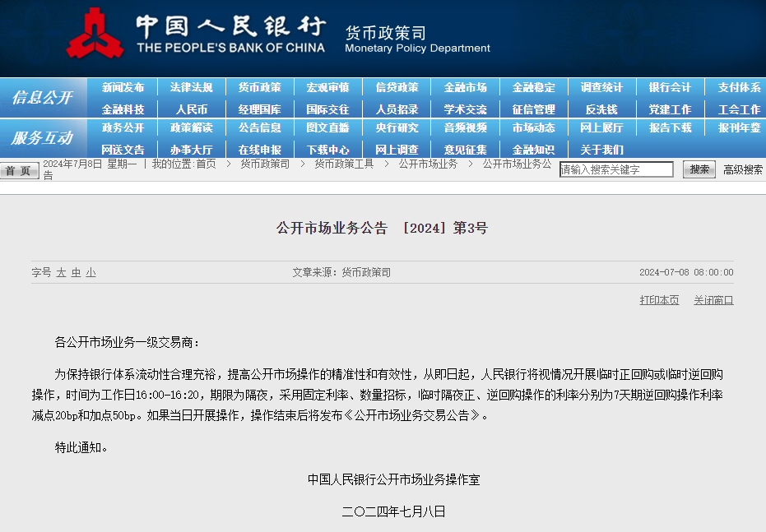This screenshot has width=766, height=532.
Task: Go to 公告信息 in service menu
Action: click(260, 127)
